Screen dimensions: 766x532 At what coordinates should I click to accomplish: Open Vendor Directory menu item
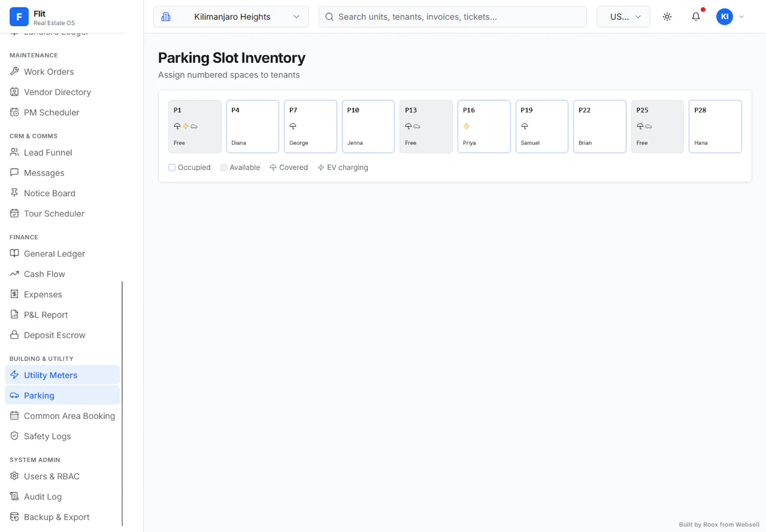[62, 92]
